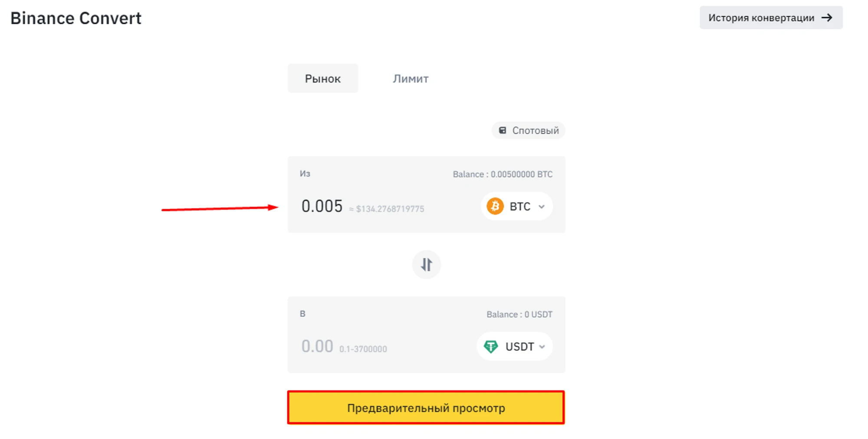
Task: Expand the BTC currency dropdown chevron
Action: coord(542,207)
